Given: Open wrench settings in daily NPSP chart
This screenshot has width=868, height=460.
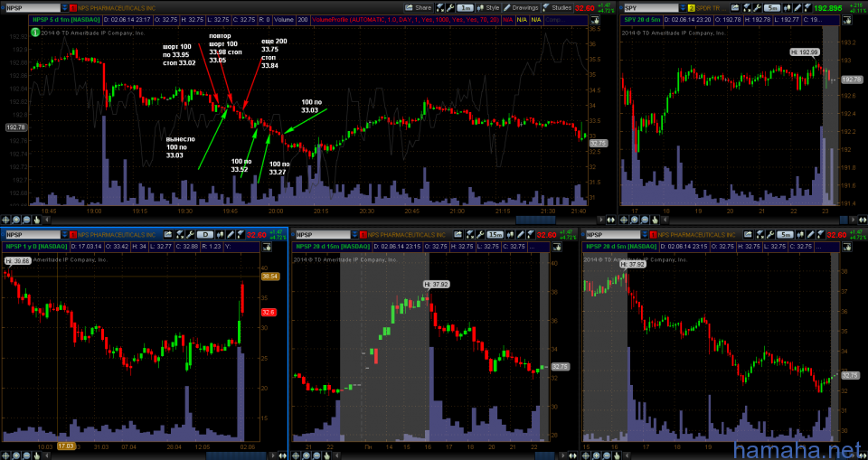Looking at the screenshot, I should (x=191, y=234).
